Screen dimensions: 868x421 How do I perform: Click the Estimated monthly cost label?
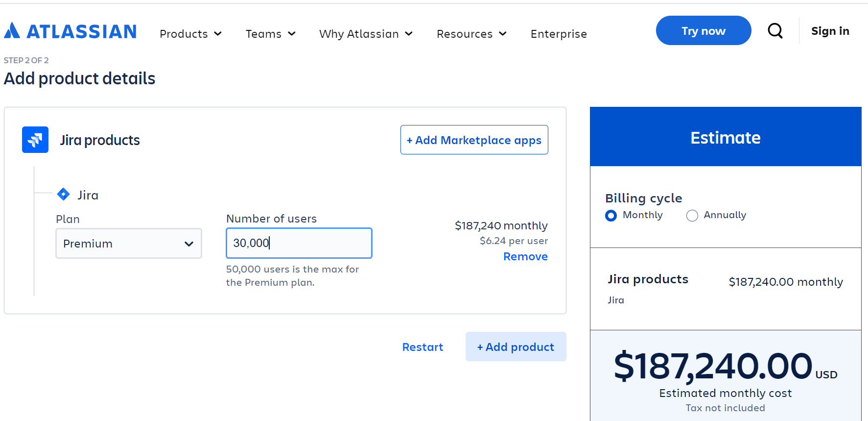tap(726, 393)
